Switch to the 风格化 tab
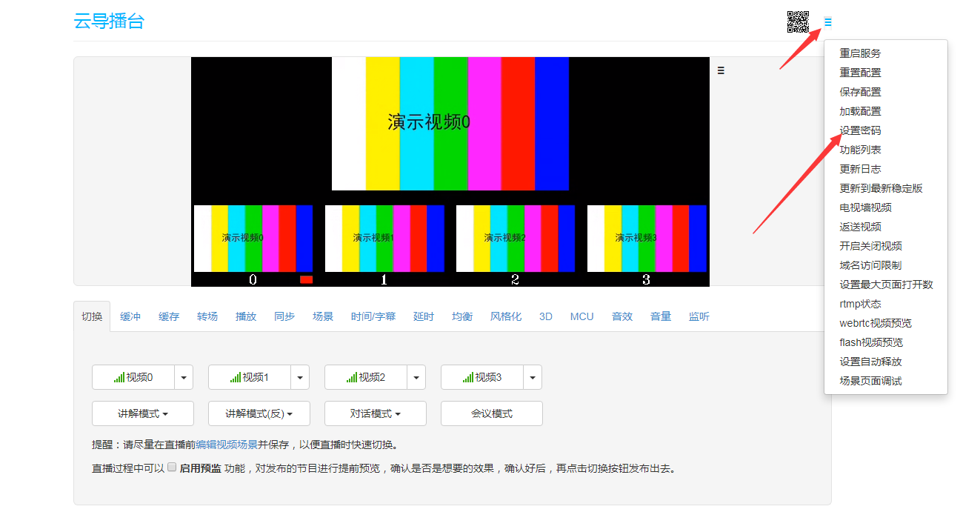The width and height of the screenshot is (980, 512). 506,316
